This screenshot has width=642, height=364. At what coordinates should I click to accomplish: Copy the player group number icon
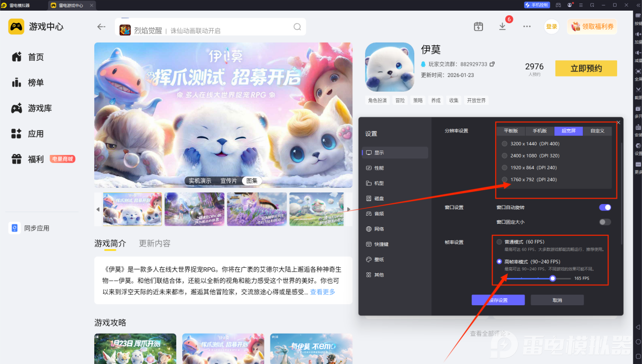point(492,64)
